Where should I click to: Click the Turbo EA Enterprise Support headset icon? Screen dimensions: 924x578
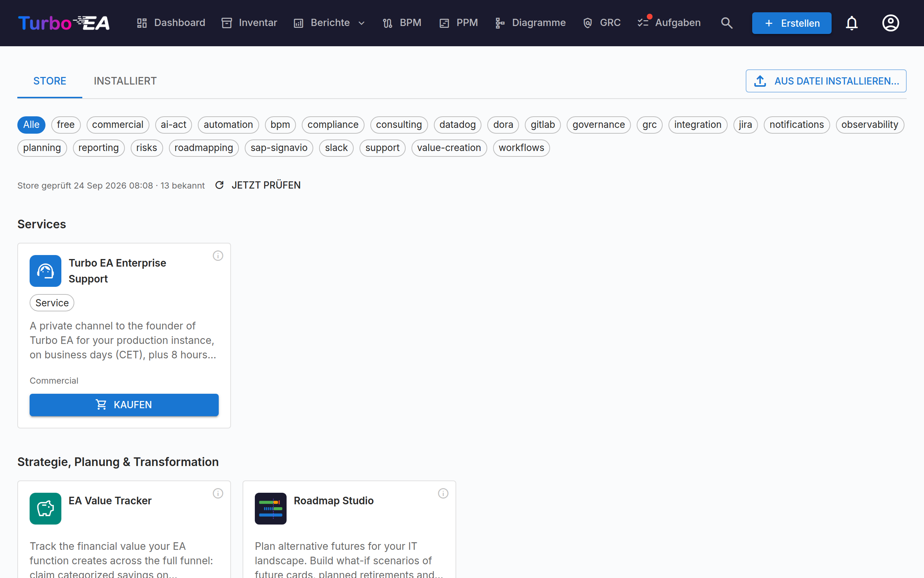45,271
